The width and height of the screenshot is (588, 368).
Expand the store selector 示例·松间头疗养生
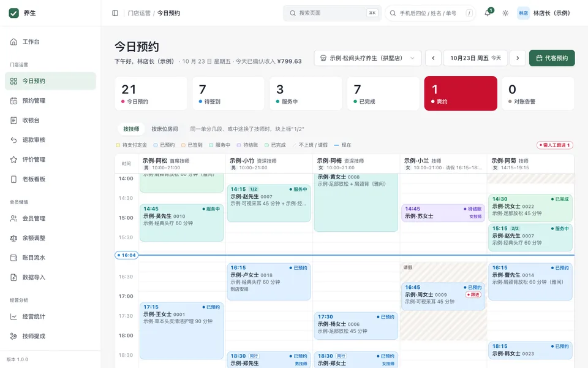pos(367,58)
